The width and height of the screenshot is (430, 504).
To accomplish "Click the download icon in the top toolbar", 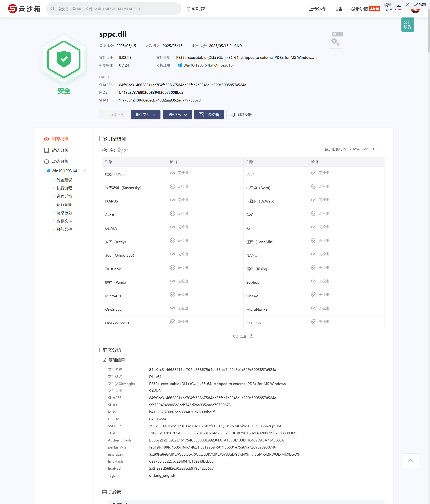I will pos(399,5).
